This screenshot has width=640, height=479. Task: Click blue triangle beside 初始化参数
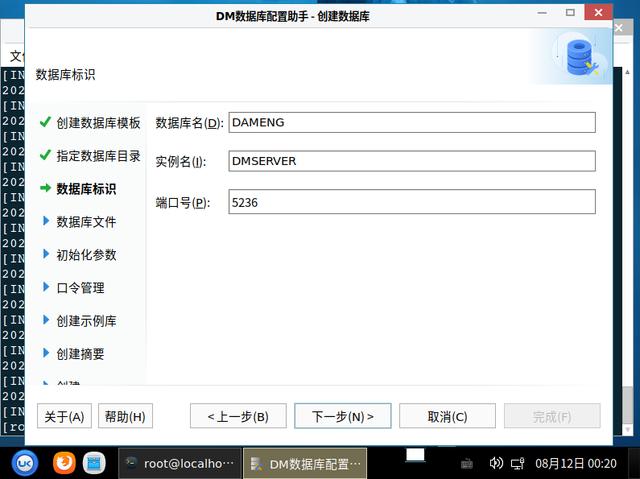point(46,254)
